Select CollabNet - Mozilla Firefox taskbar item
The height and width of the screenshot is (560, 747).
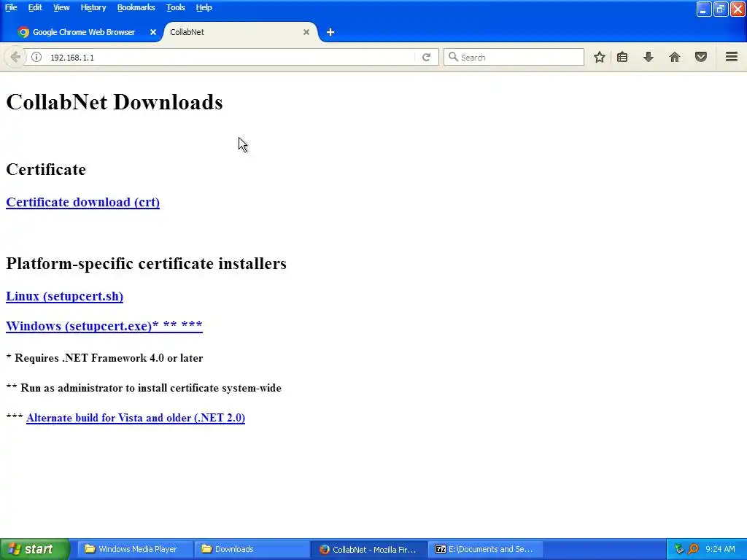coord(369,549)
